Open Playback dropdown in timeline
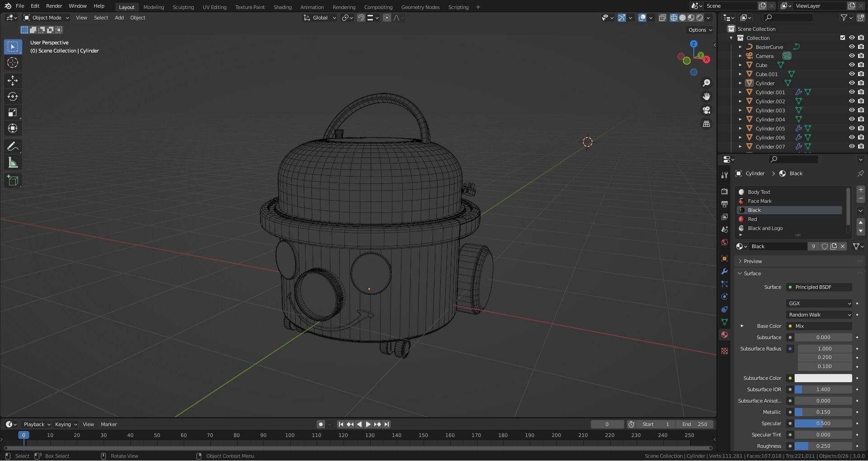Image resolution: width=868 pixels, height=461 pixels. pos(37,424)
